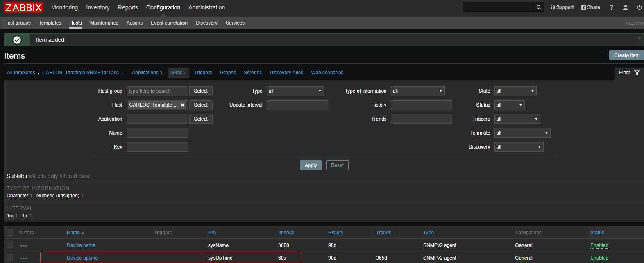Open the Share link
This screenshot has width=644, height=263.
[591, 7]
